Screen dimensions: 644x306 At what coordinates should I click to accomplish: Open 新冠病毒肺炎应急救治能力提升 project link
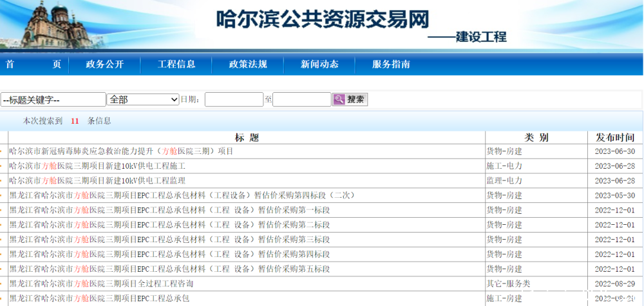(121, 151)
